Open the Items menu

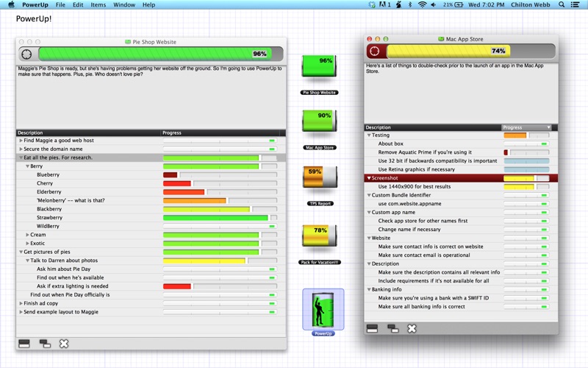(98, 4)
